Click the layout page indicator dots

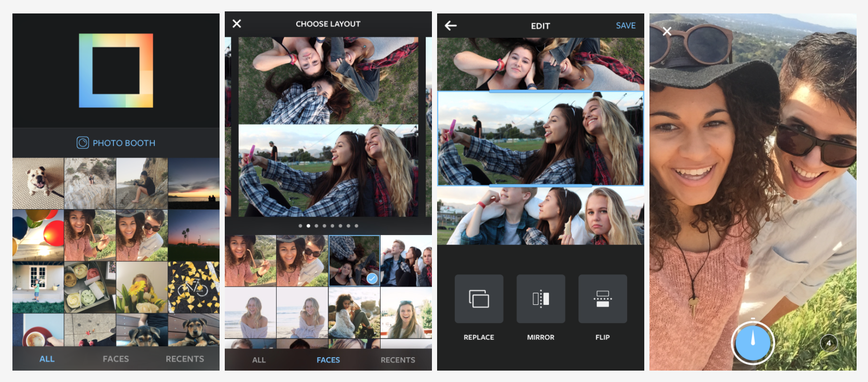pos(328,226)
